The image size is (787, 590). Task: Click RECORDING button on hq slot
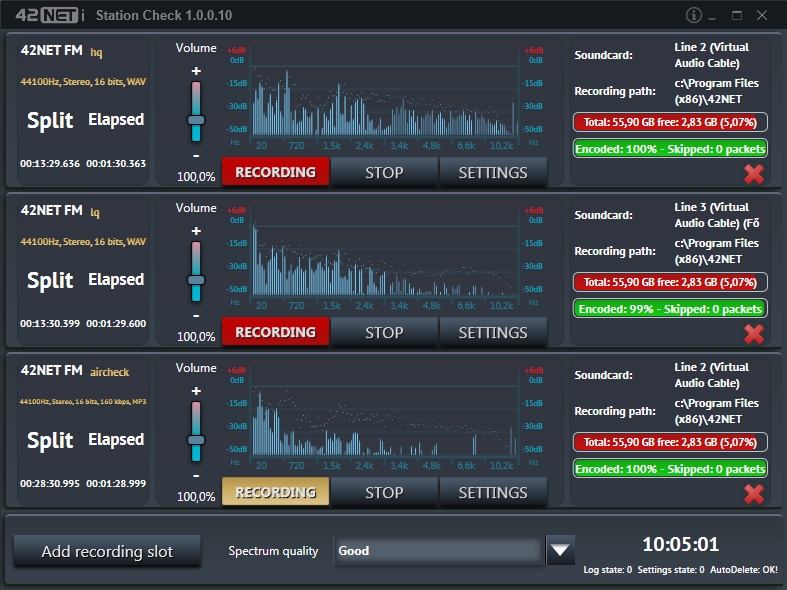point(276,172)
